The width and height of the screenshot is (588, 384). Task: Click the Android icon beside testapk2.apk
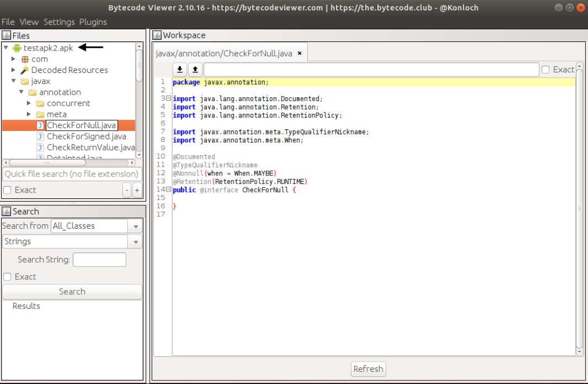click(17, 48)
